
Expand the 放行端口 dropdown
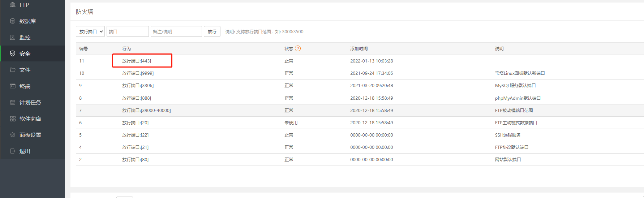click(90, 31)
